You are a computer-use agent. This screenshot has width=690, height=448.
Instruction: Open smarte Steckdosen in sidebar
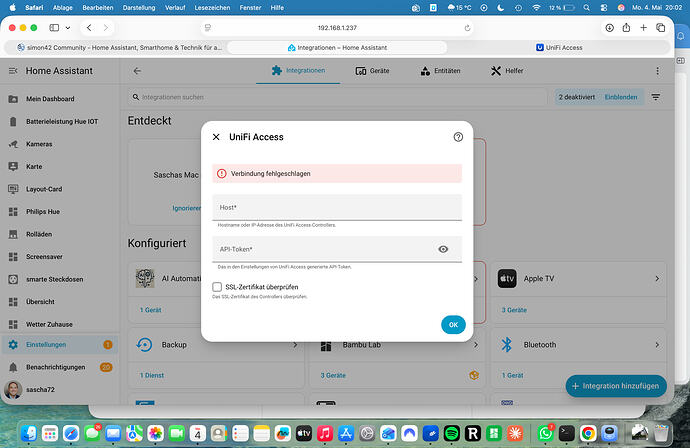click(59, 279)
